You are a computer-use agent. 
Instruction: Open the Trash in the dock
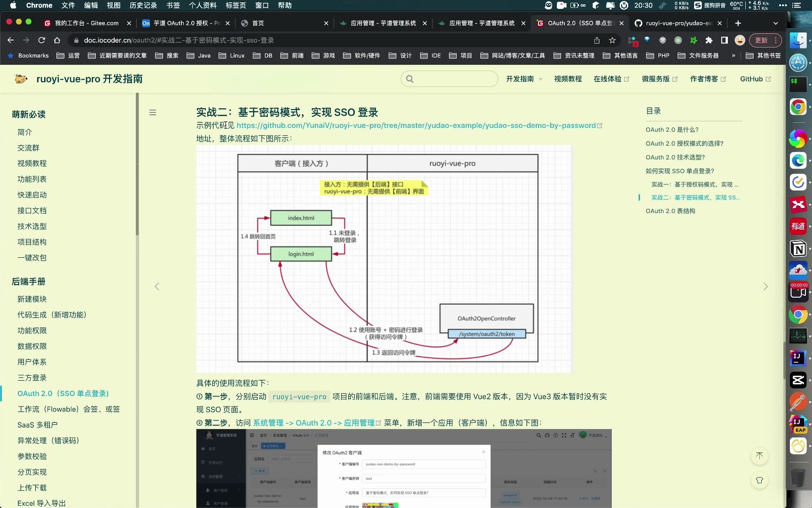pos(798,477)
